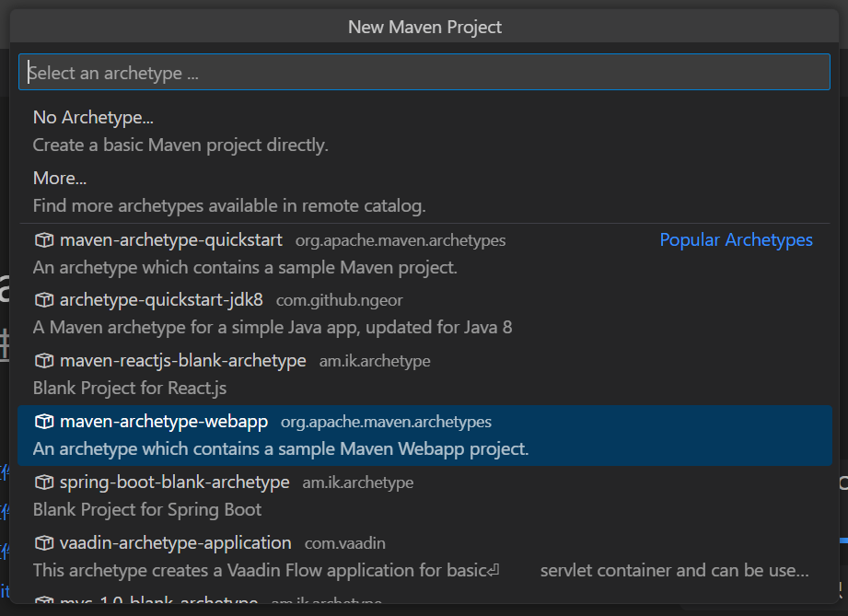The width and height of the screenshot is (848, 616).
Task: Click the "New Maven Project" dialog title
Action: 424,27
